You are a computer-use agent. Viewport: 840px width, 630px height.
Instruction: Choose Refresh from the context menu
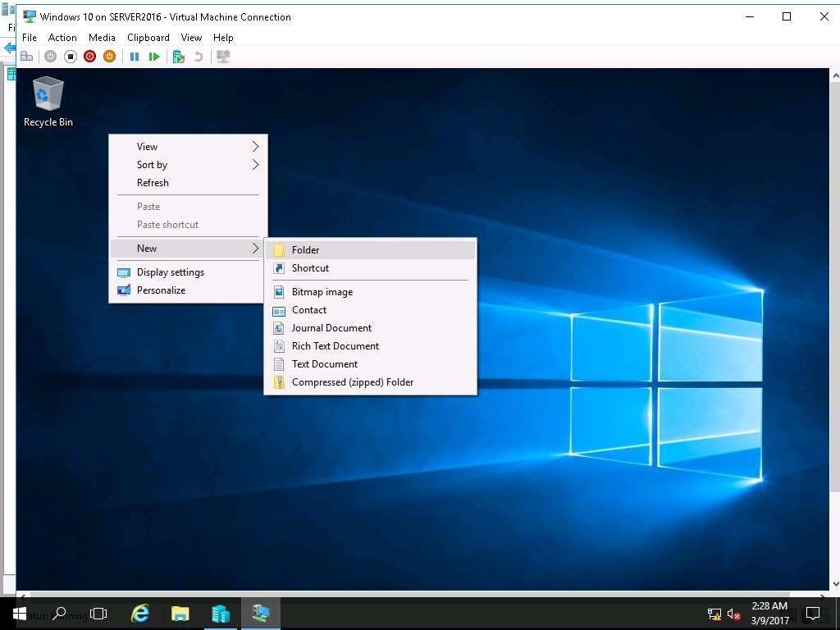pos(188,183)
